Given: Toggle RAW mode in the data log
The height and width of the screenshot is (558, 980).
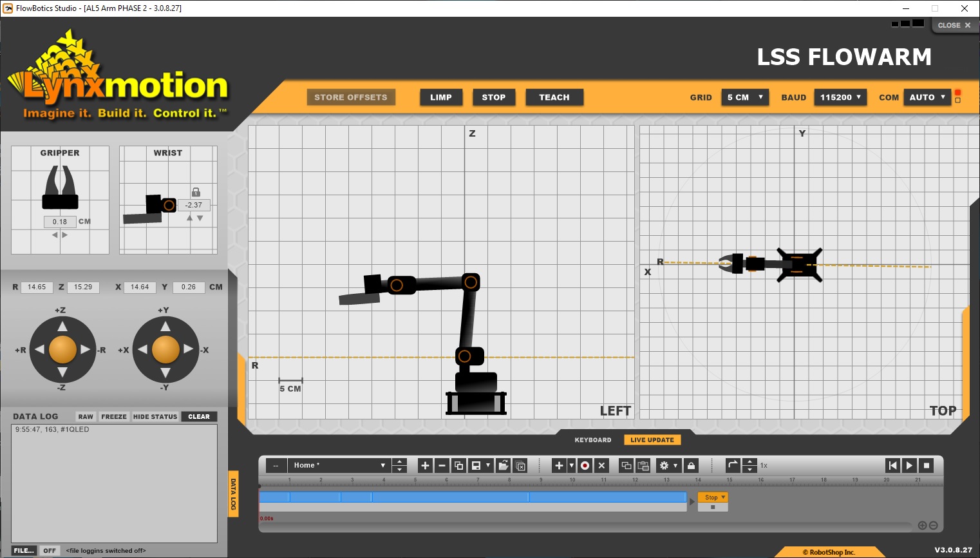Looking at the screenshot, I should (x=86, y=417).
